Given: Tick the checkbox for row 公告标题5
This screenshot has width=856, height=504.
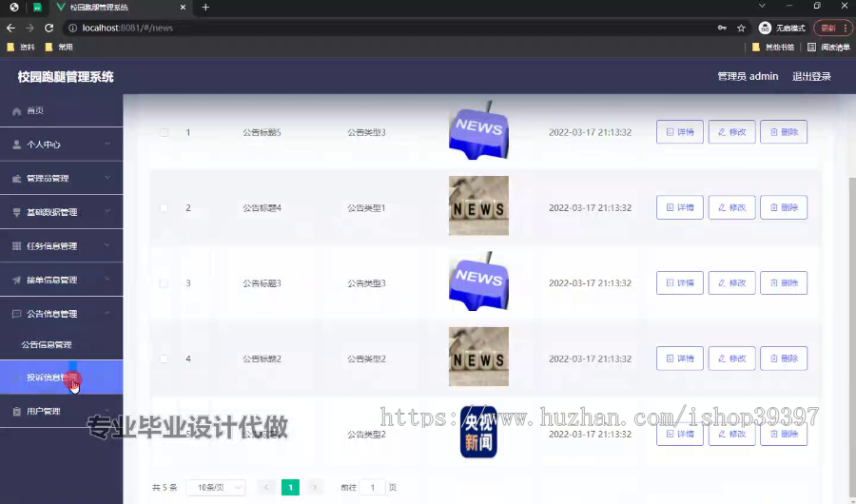Looking at the screenshot, I should [164, 132].
